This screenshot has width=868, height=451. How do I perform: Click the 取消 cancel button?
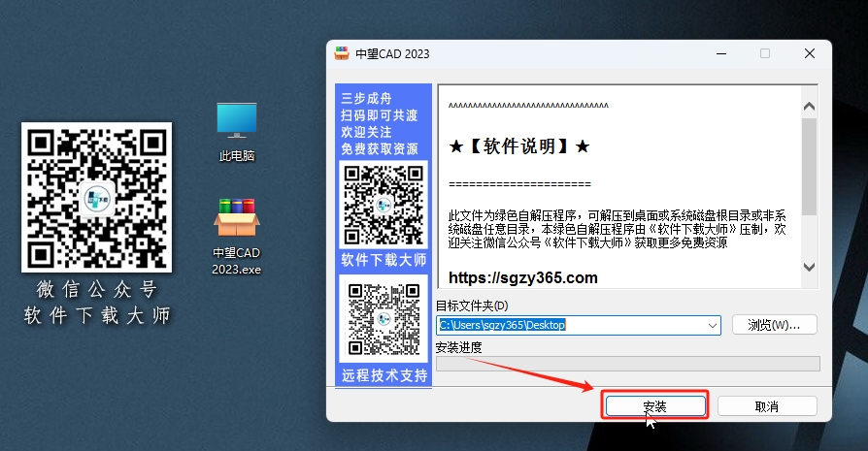(767, 406)
